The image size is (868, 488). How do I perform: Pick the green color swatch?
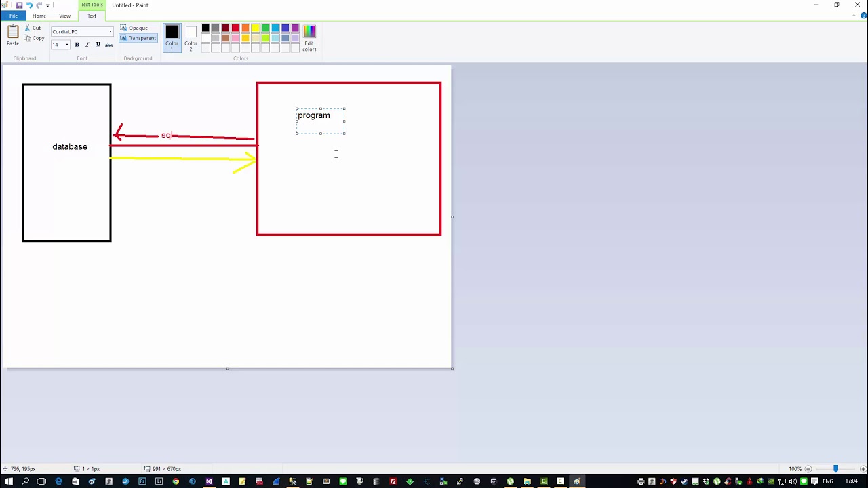(265, 28)
